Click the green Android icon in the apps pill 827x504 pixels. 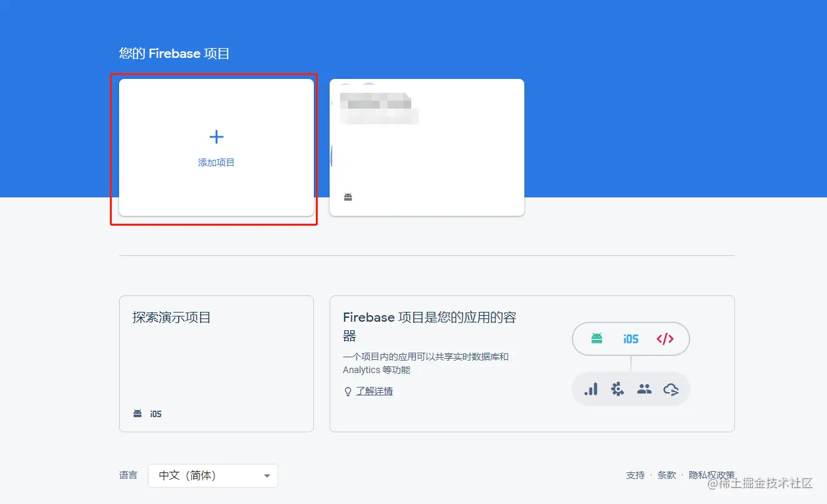(x=595, y=338)
